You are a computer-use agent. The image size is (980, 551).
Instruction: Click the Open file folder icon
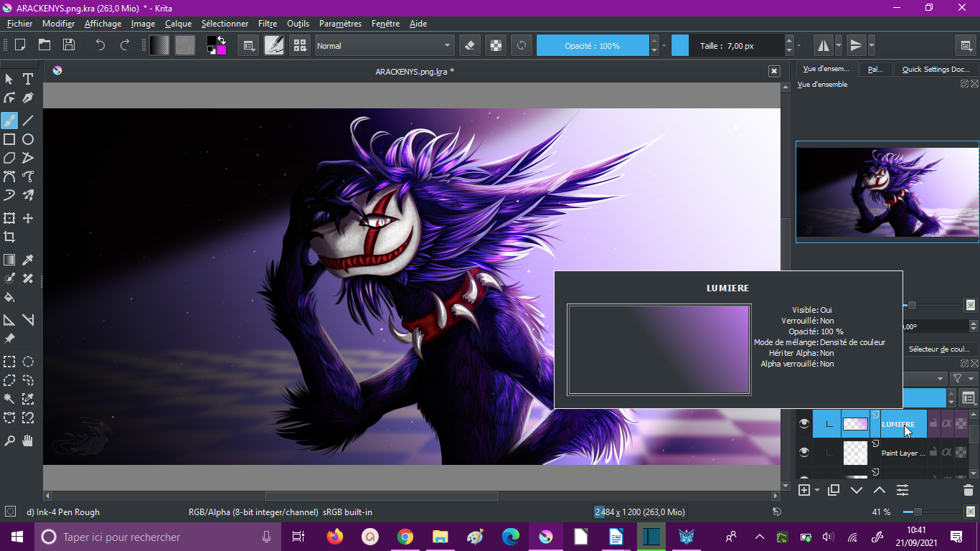point(44,45)
